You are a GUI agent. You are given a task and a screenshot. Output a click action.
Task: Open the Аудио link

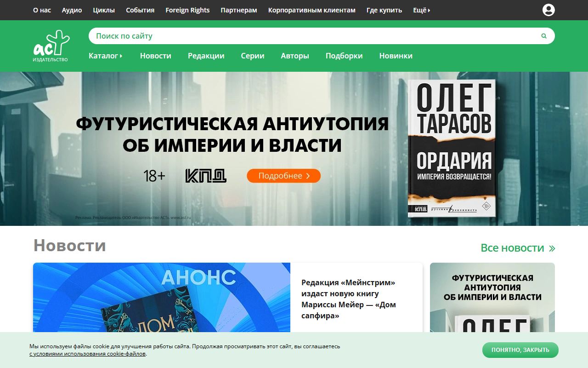[x=72, y=10]
